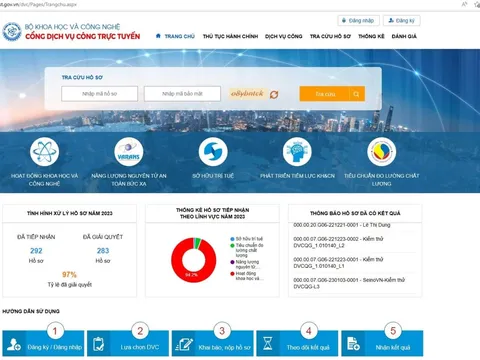Click the clipboard check icon in step 2

click(x=98, y=344)
